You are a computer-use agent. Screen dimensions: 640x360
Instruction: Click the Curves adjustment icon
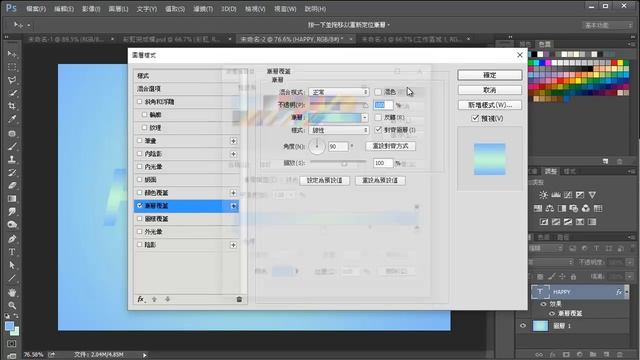pyautogui.click(x=568, y=195)
